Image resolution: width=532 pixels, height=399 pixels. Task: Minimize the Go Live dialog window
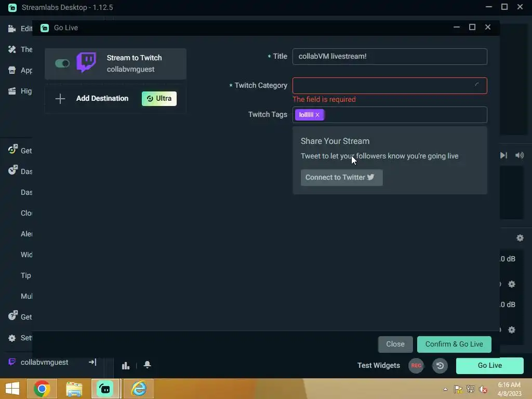tap(457, 27)
